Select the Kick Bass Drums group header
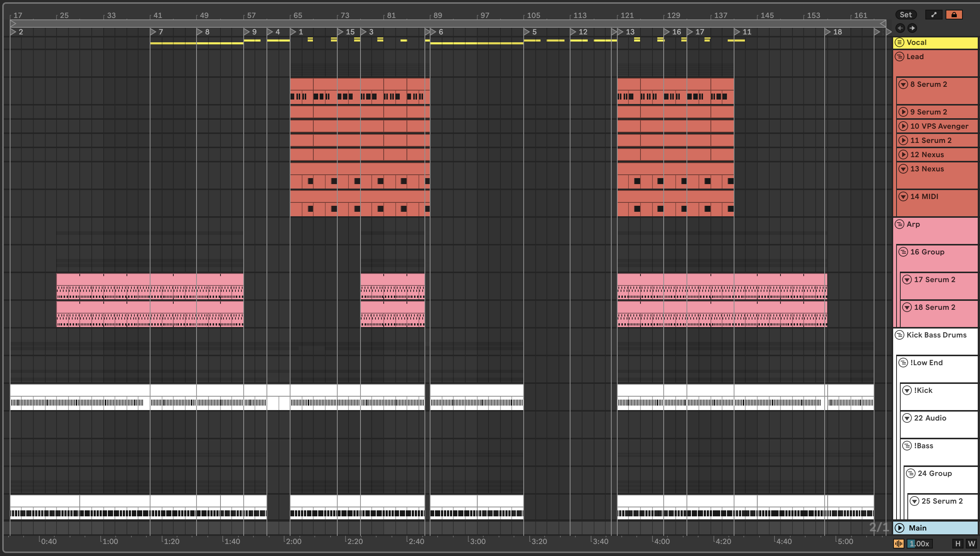The image size is (980, 556). (x=936, y=335)
